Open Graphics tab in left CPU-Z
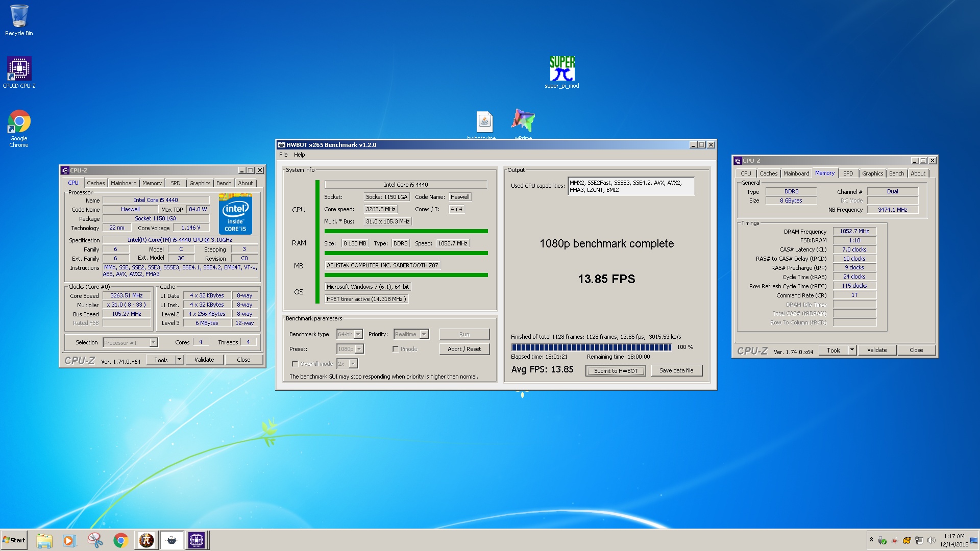 point(200,183)
